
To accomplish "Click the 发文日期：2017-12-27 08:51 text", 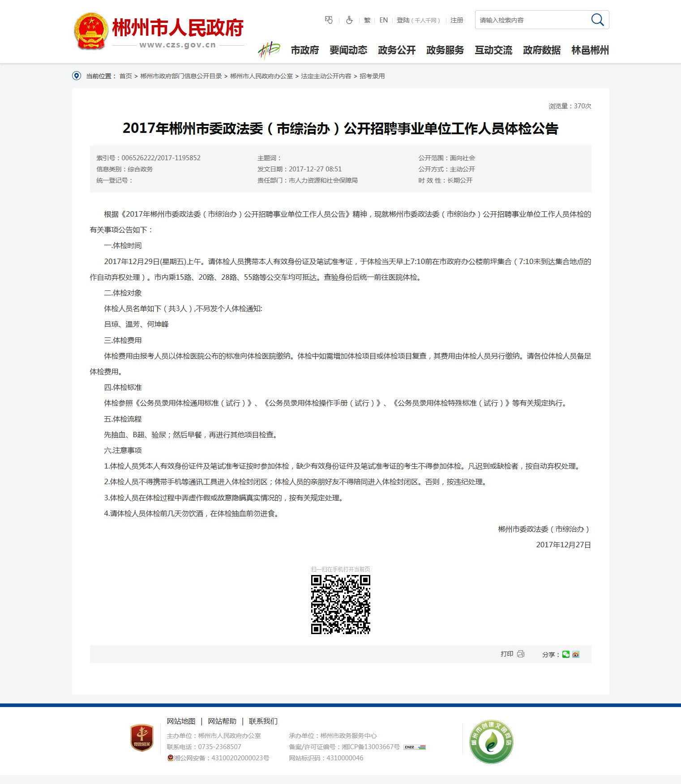I will click(300, 169).
